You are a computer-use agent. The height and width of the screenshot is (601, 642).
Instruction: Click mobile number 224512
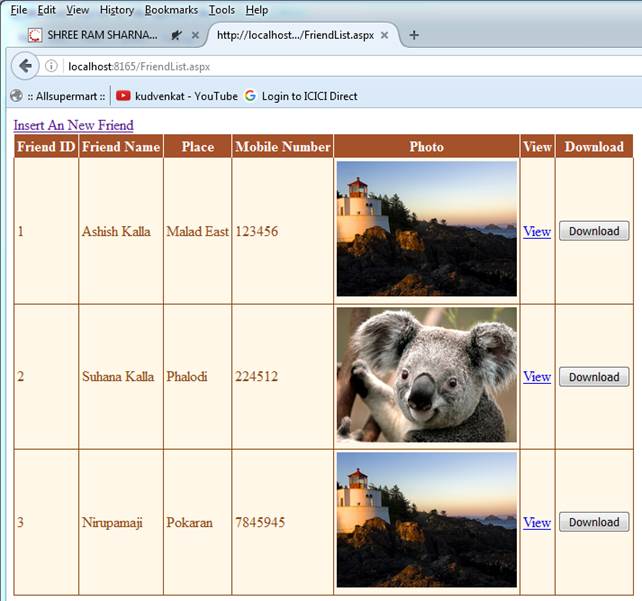[x=257, y=377]
